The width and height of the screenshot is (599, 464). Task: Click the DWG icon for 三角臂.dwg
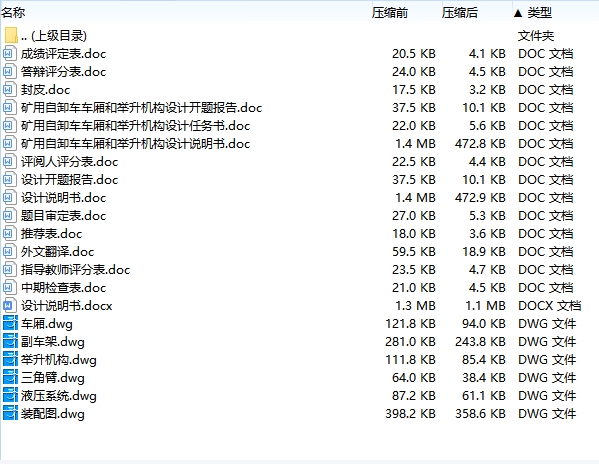click(10, 377)
